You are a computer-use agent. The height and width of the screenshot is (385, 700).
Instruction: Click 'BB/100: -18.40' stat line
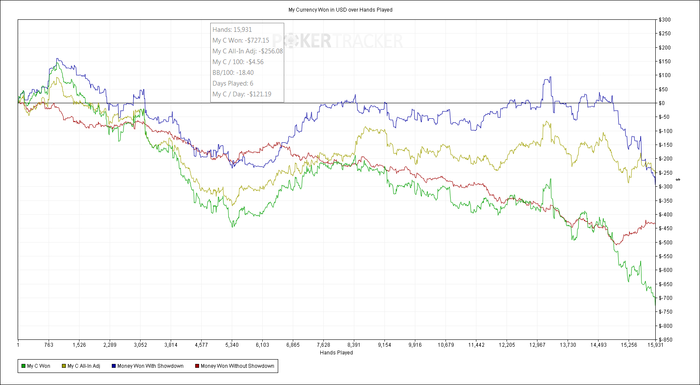233,72
